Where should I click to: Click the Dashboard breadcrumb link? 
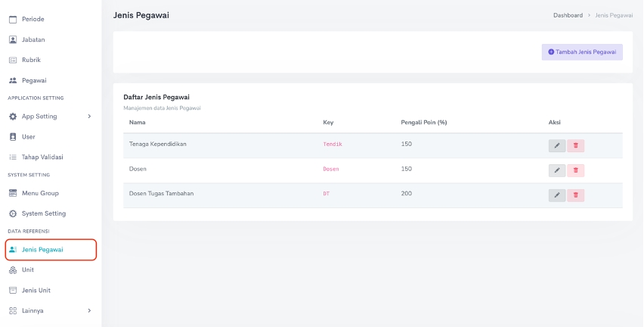point(568,15)
